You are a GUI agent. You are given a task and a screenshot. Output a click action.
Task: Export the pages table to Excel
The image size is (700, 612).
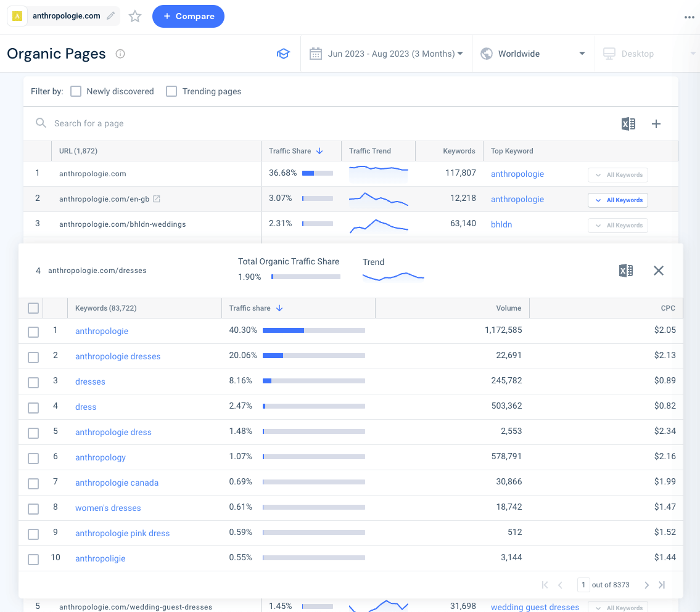pyautogui.click(x=628, y=123)
